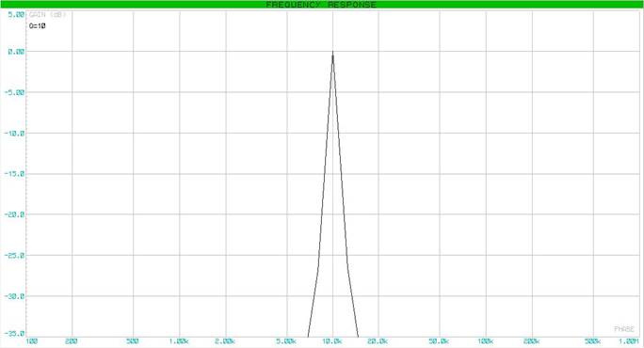This screenshot has height=348, width=644.
Task: Click the -5.00 dB gain axis value
Action: [x=15, y=92]
